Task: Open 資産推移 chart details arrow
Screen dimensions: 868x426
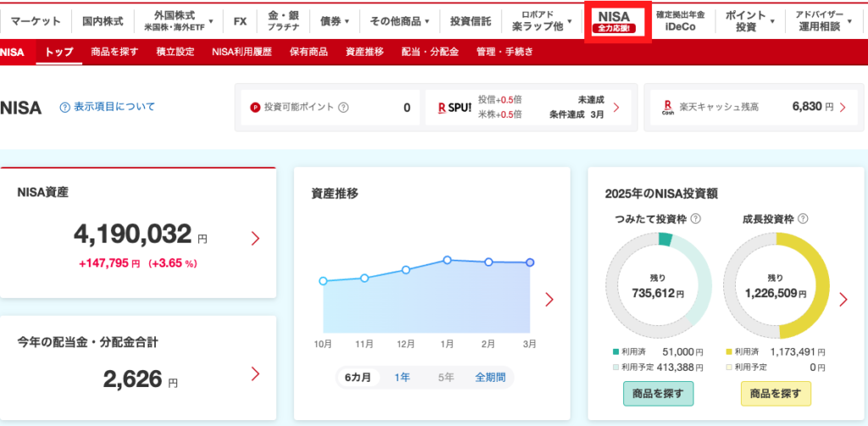Action: pos(549,300)
